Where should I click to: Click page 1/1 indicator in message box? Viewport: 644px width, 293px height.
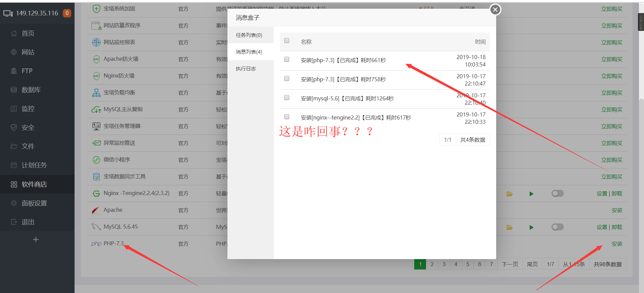pyautogui.click(x=447, y=140)
